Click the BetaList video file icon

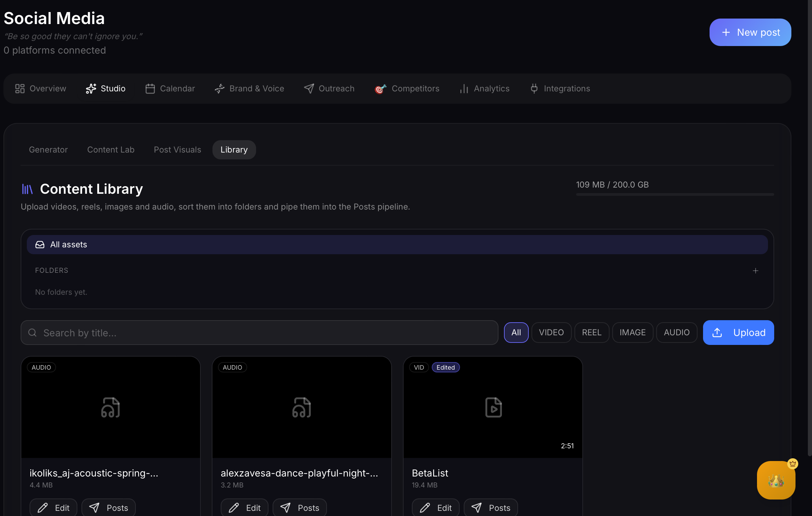tap(493, 407)
